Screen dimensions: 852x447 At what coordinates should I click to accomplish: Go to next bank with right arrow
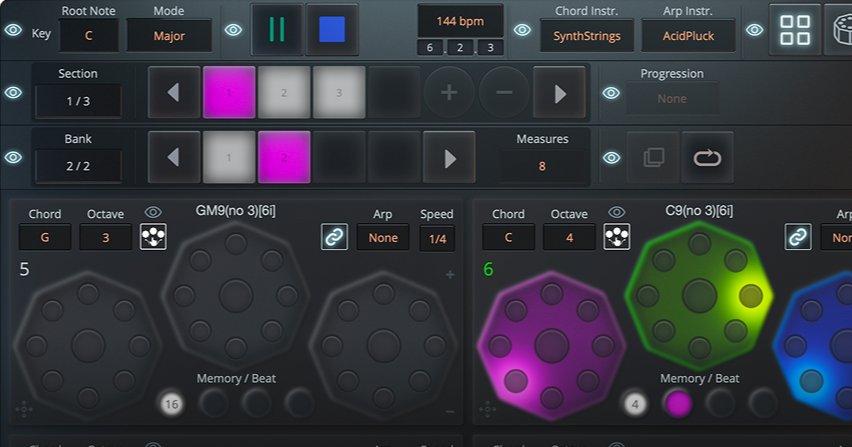tap(449, 158)
